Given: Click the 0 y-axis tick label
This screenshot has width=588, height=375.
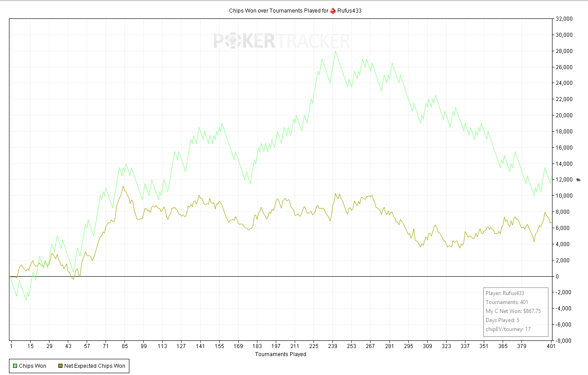Looking at the screenshot, I should tap(557, 277).
